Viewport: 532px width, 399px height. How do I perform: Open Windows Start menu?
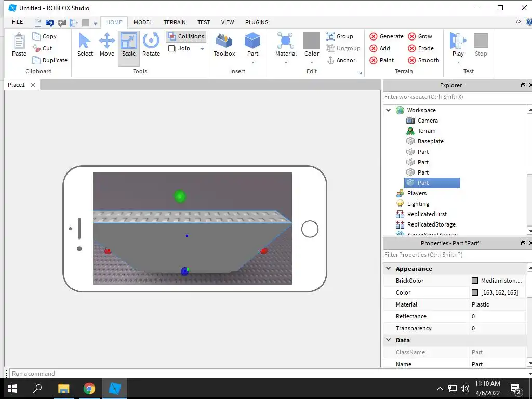point(12,389)
